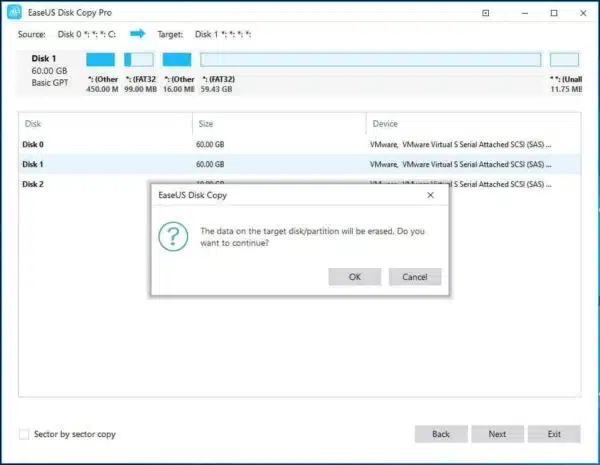This screenshot has height=465, width=600.
Task: Select the 16.00 MB Other partition block
Action: [x=177, y=60]
